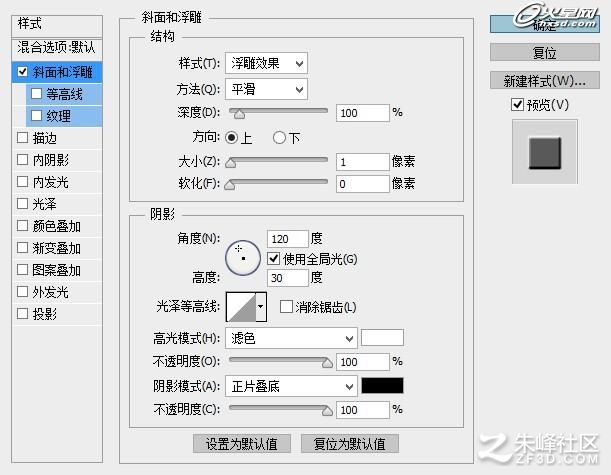This screenshot has width=611, height=475.
Task: Open the white highlight color swatch
Action: (x=382, y=337)
